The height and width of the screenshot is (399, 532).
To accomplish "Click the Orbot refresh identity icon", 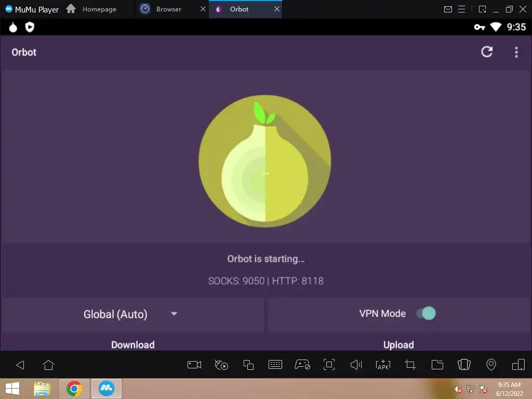I will click(487, 52).
